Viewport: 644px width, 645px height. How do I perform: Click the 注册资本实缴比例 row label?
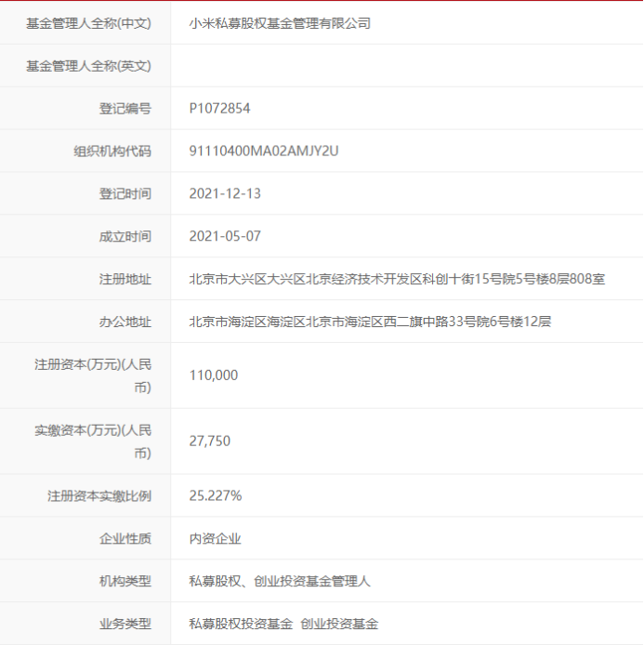point(99,496)
